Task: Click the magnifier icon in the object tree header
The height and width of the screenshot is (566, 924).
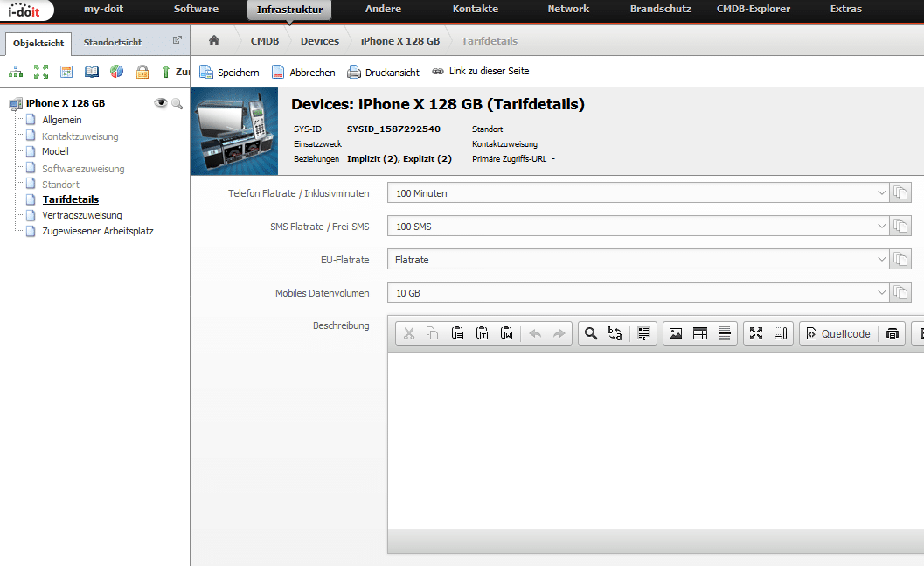Action: pos(177,104)
